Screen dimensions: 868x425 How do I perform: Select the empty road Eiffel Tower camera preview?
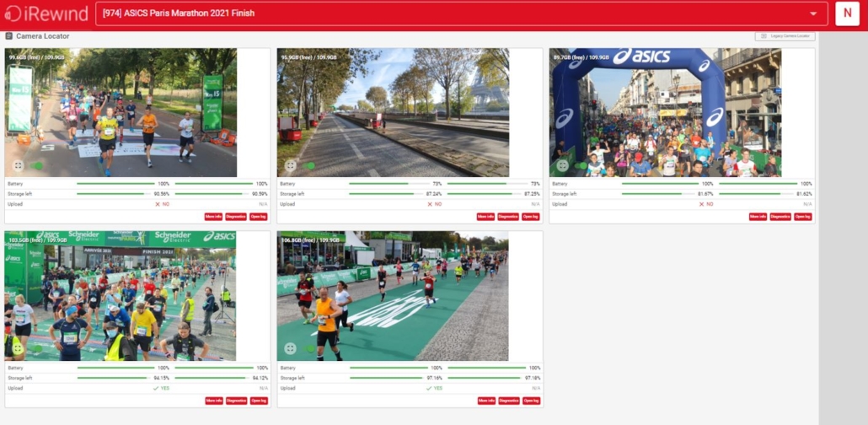coord(393,112)
